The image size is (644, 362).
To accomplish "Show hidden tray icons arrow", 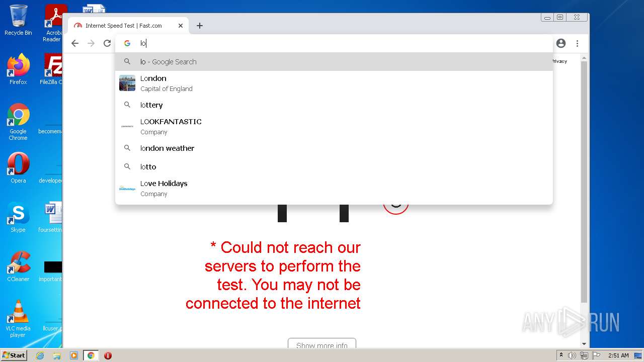I will (561, 355).
